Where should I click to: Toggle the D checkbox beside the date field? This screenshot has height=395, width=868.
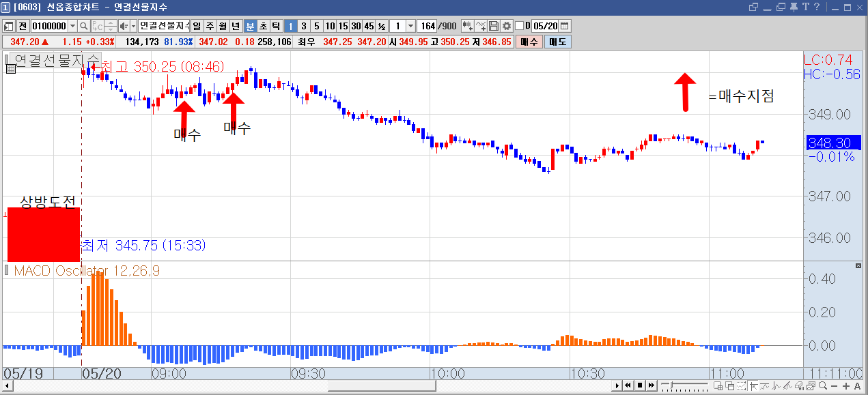pyautogui.click(x=519, y=26)
